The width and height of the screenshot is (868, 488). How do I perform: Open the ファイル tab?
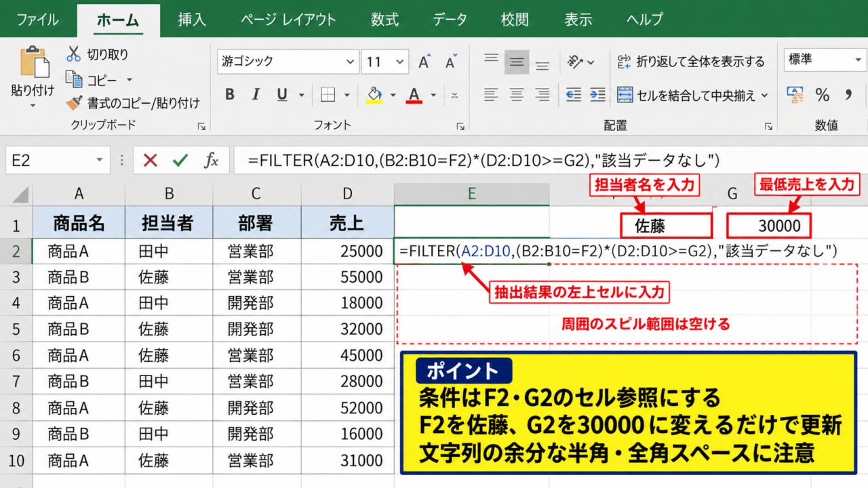pos(38,19)
